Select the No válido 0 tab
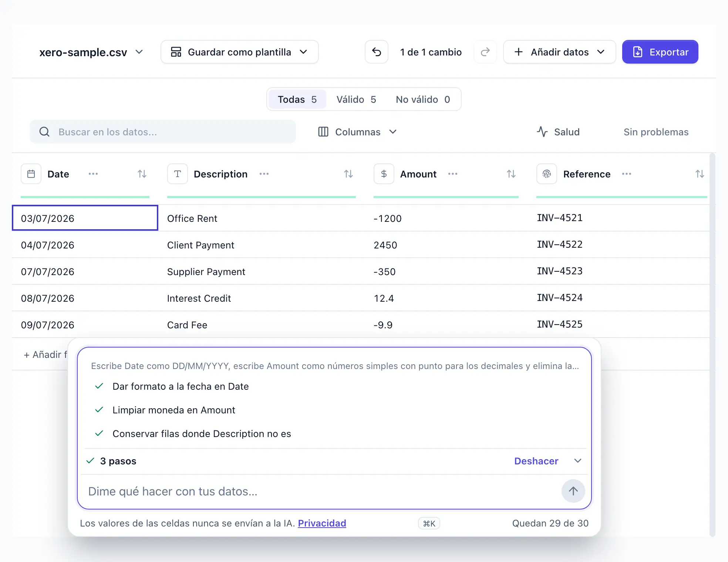 tap(423, 99)
